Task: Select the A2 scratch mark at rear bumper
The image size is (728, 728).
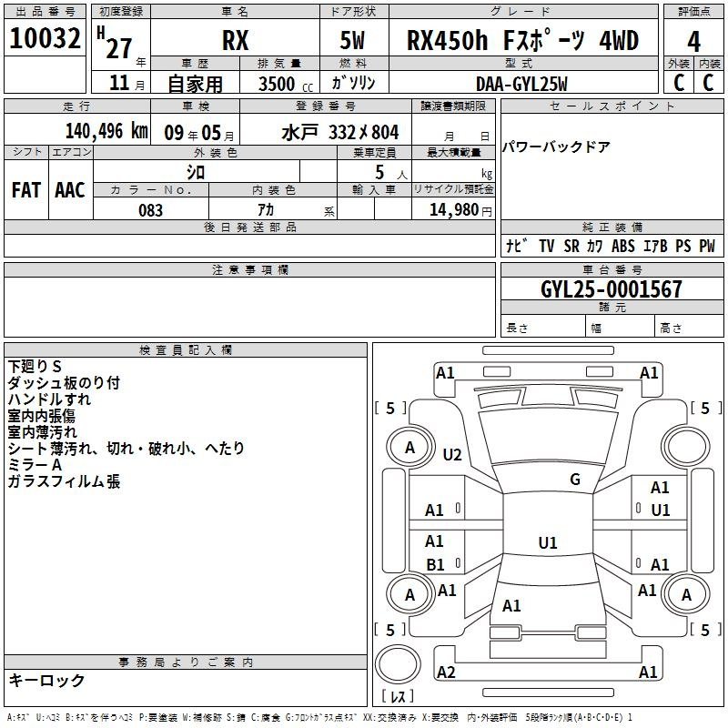Action: coord(446,672)
